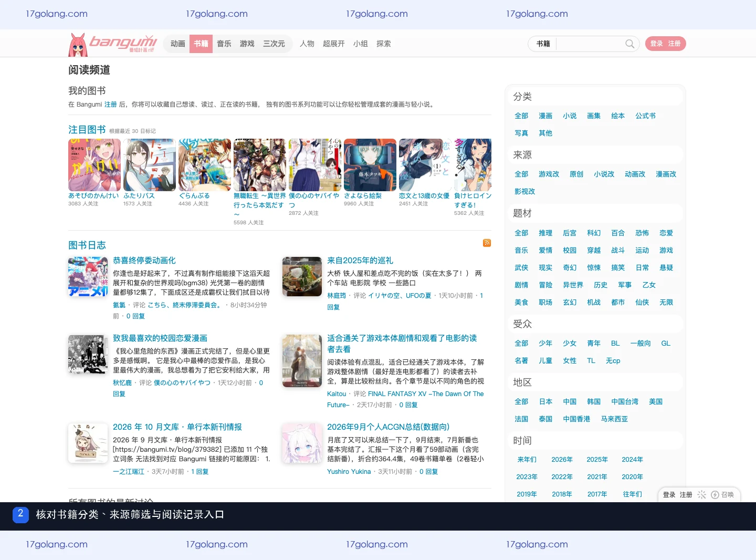The image size is (756, 560).
Task: Filter time by 2025年
Action: point(597,460)
